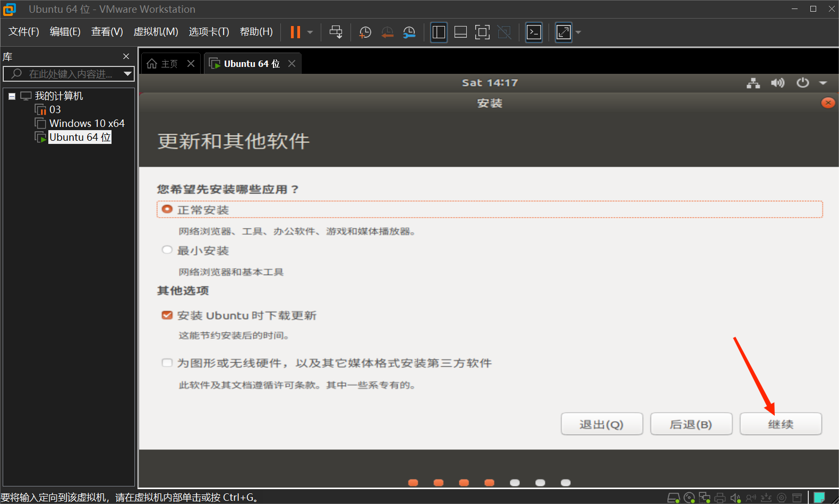
Task: Open the 虚拟机(M) menu
Action: [x=156, y=32]
